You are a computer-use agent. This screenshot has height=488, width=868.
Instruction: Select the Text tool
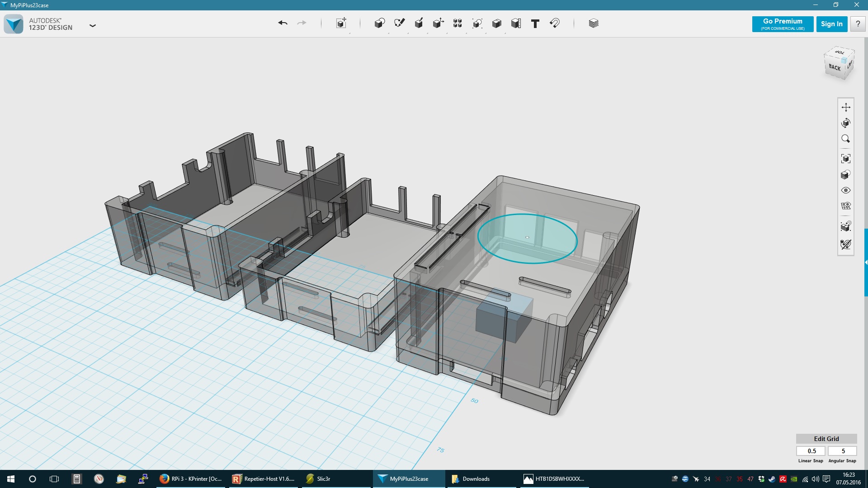pyautogui.click(x=535, y=23)
